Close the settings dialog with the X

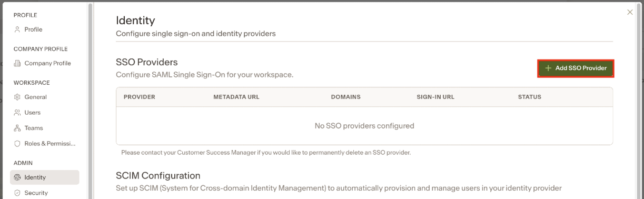[630, 12]
